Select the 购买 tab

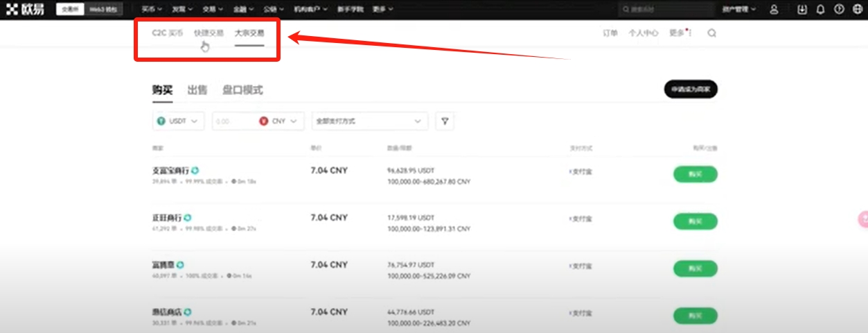click(x=163, y=90)
